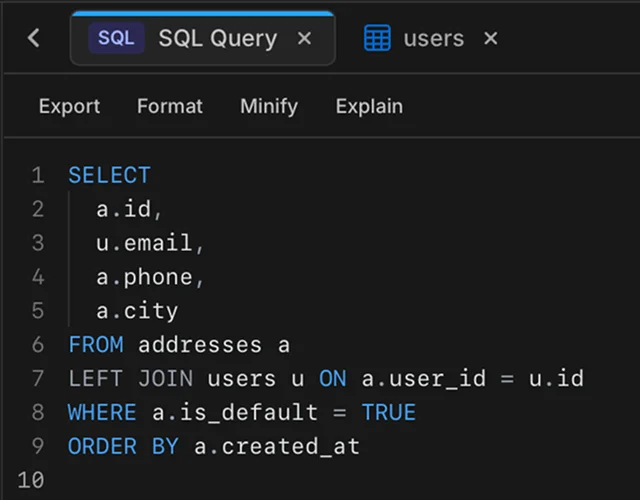Click the back chevron arrow

click(x=34, y=38)
